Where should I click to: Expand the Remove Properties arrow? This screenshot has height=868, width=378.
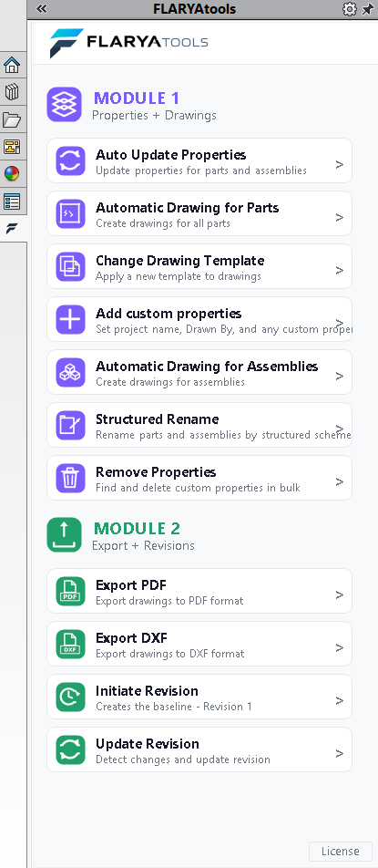[340, 481]
